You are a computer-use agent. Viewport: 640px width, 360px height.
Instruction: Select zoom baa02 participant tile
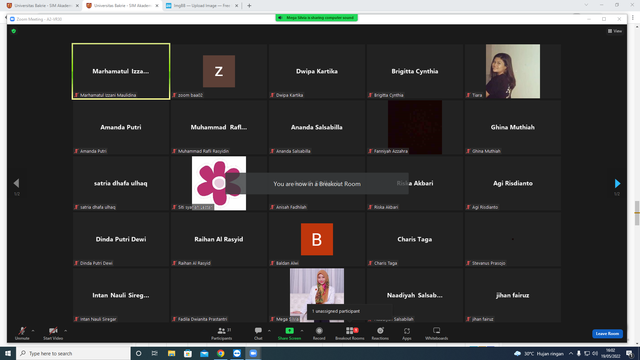point(219,71)
